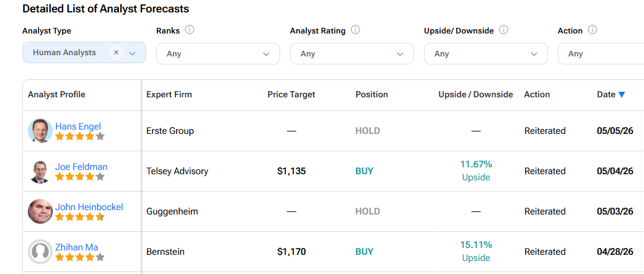Open the Zhihan Ma analyst link

(x=77, y=247)
